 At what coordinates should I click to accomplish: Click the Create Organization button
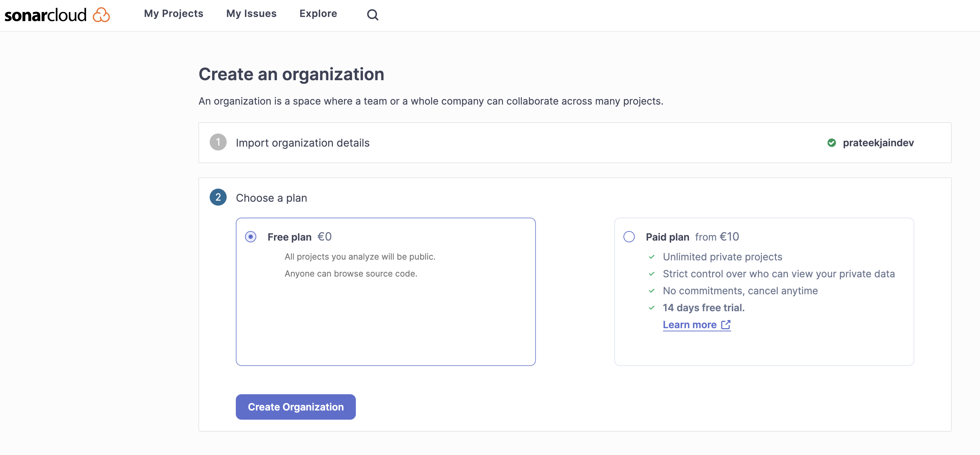[295, 407]
